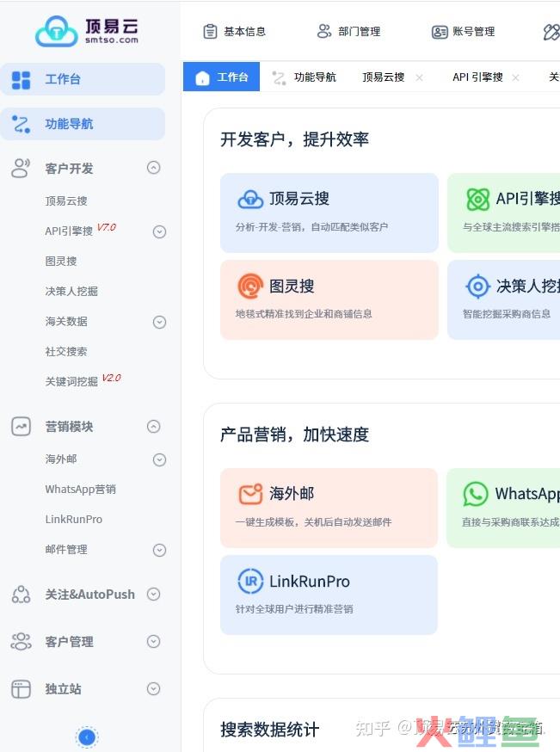Expand the 海关数据 submenu arrow

(159, 322)
